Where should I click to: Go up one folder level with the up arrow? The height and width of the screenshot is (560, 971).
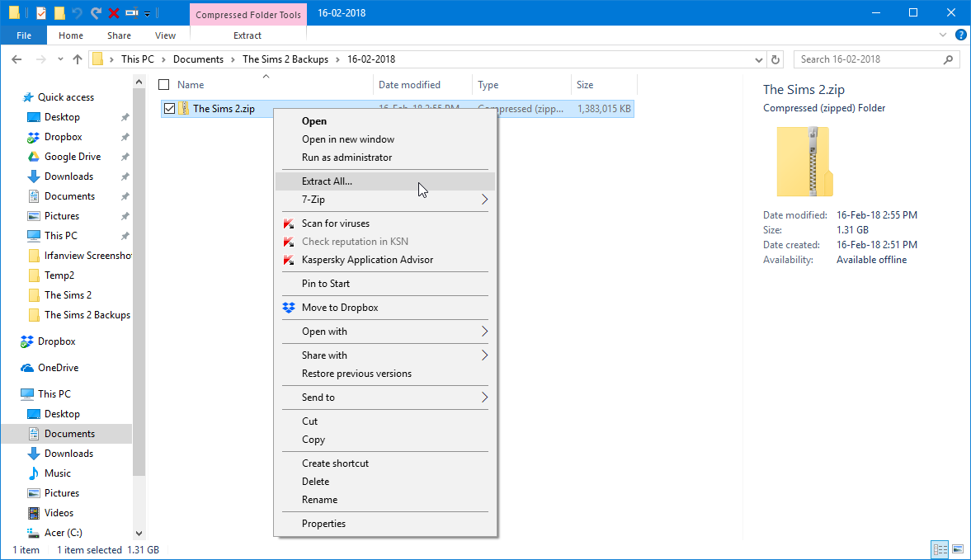click(78, 59)
